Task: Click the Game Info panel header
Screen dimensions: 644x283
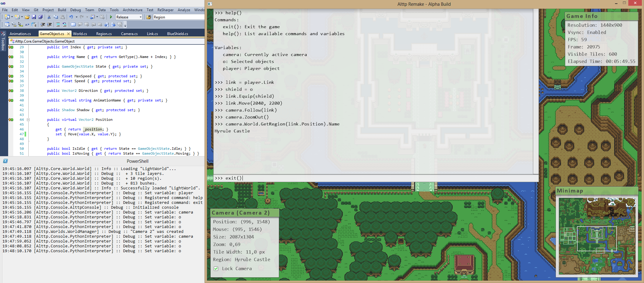Action: 601,16
